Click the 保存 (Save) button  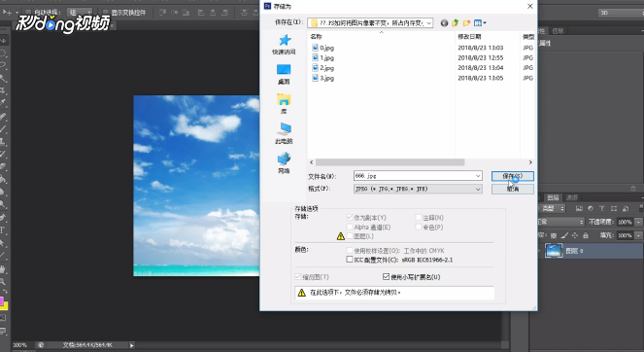(x=513, y=176)
